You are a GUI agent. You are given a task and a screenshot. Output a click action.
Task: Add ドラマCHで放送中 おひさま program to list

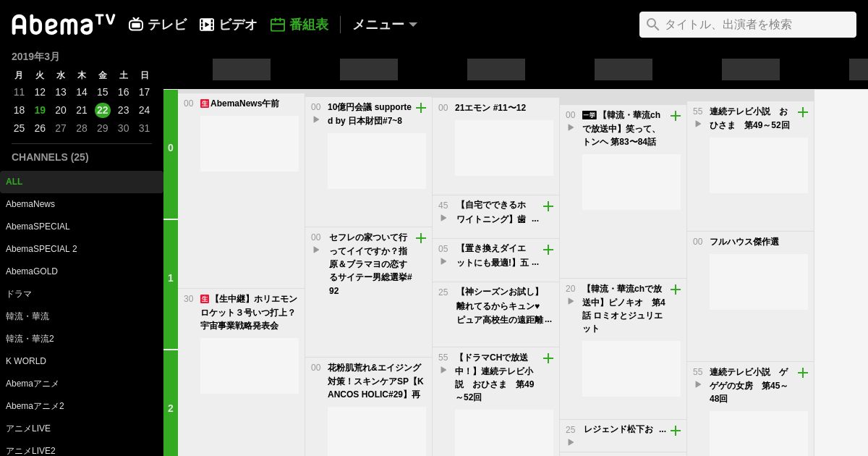click(x=548, y=358)
